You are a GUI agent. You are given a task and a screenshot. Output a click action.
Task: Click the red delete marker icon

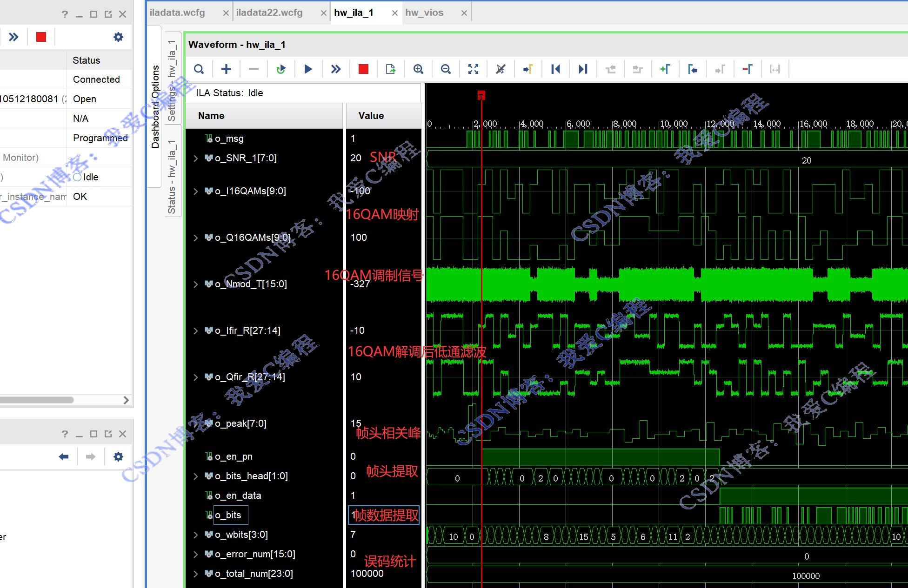click(748, 69)
